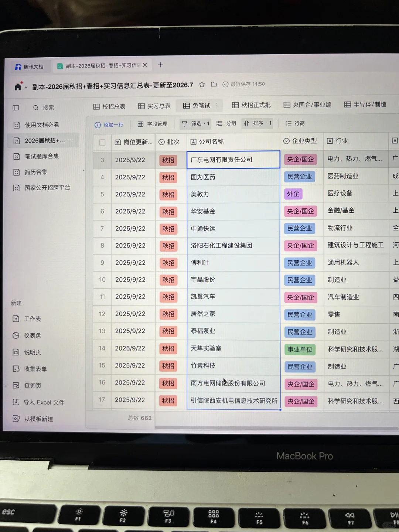Click the 外企 tag in 美敦力 row
The width and height of the screenshot is (399, 532).
293,194
